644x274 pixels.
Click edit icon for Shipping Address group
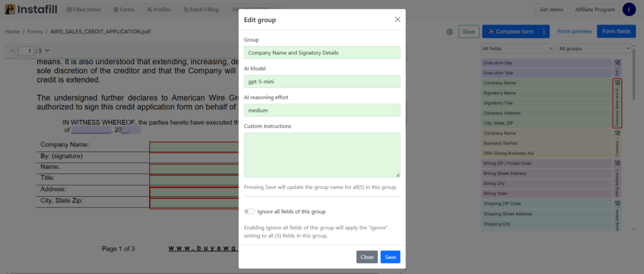pyautogui.click(x=618, y=204)
